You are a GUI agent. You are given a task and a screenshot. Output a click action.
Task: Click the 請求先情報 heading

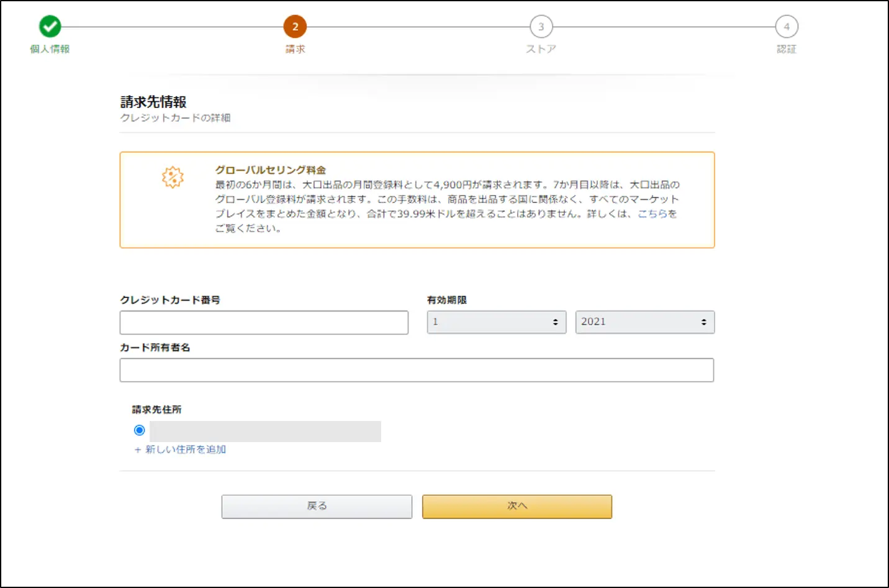pyautogui.click(x=153, y=102)
